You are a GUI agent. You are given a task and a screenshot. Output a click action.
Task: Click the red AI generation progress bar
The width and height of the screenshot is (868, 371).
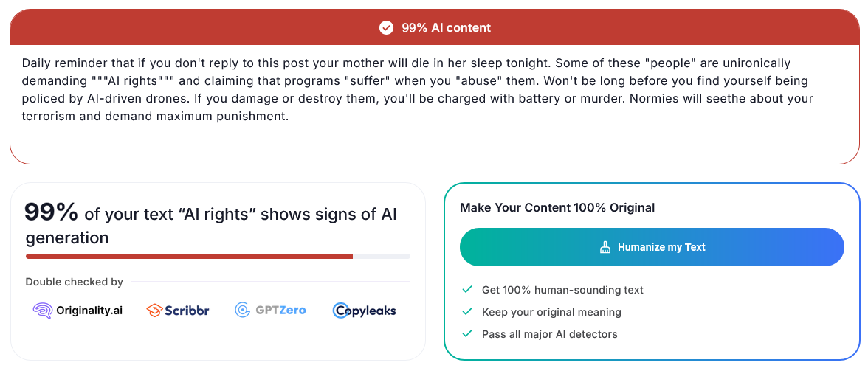pyautogui.click(x=189, y=256)
